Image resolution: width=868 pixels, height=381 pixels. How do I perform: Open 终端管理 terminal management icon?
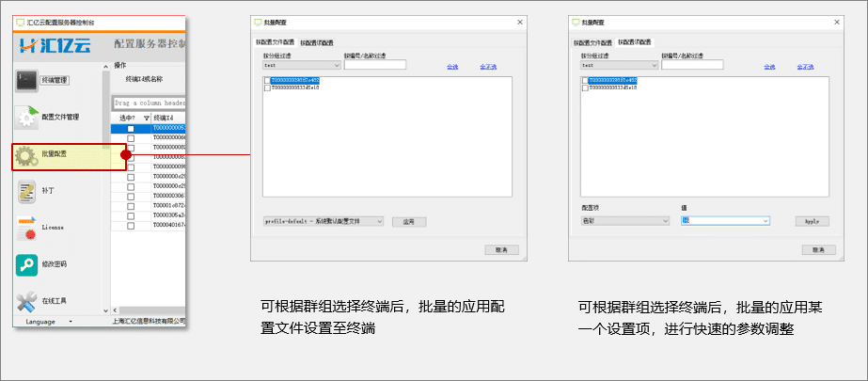26,81
